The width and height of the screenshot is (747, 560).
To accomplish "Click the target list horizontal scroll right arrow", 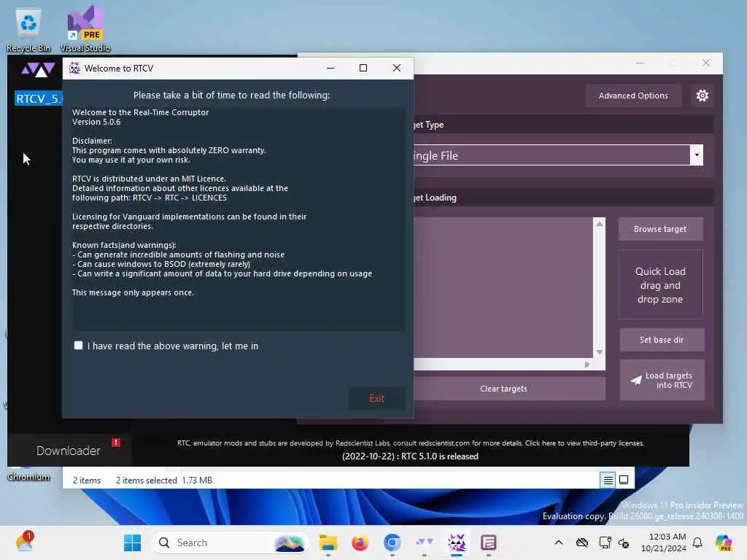I will [587, 365].
